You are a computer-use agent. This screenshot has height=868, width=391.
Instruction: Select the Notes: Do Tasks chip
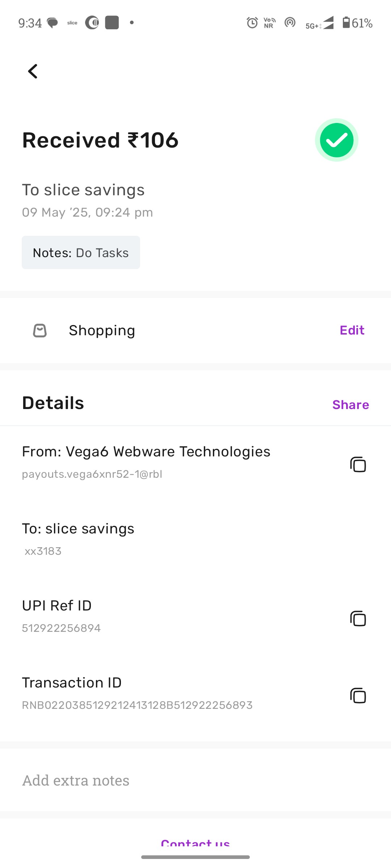[81, 252]
